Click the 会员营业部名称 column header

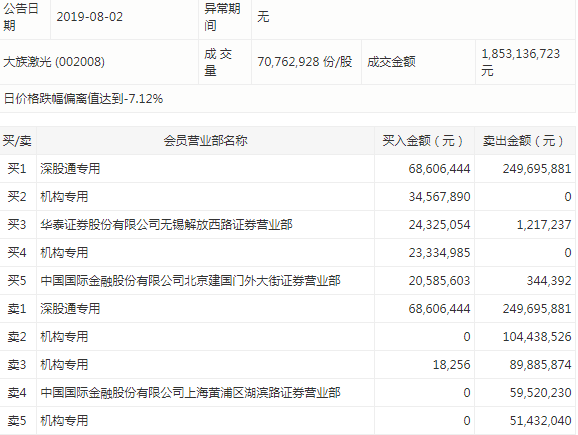(205, 140)
